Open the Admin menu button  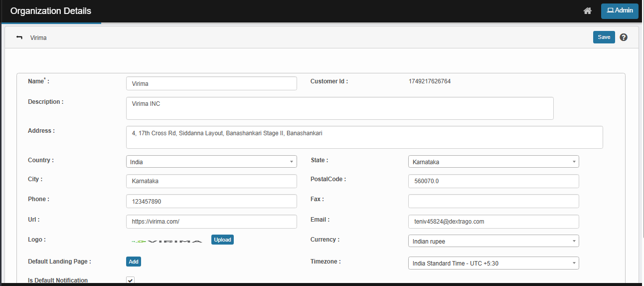coord(620,11)
